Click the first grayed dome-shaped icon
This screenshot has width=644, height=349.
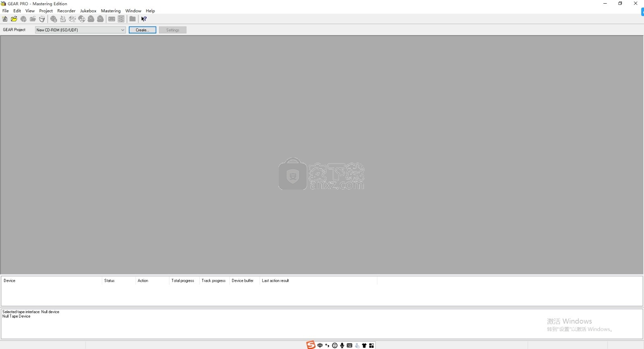(91, 19)
